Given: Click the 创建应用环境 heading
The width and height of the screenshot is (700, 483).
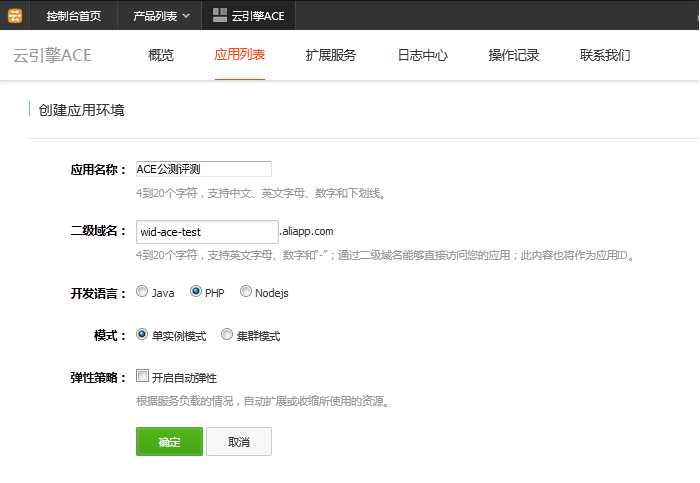Looking at the screenshot, I should point(81,110).
